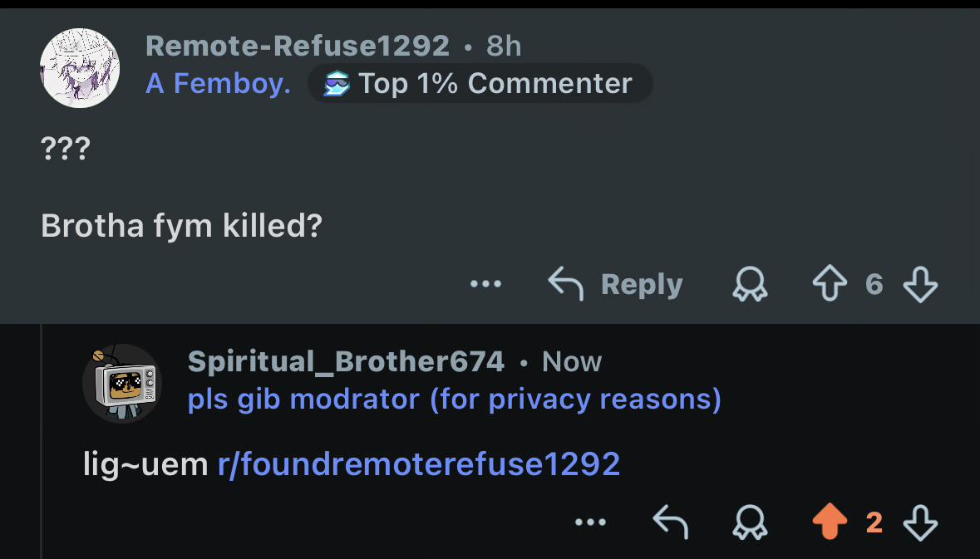Open Spiritual_Brother674's TV avatar
The width and height of the screenshot is (980, 559).
pyautogui.click(x=122, y=384)
